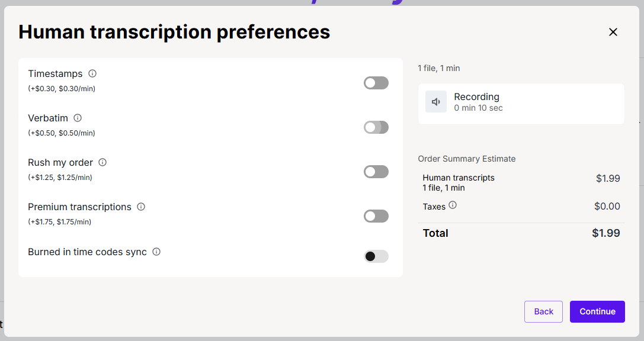644x341 pixels.
Task: Click the Timestamps info icon
Action: pyautogui.click(x=92, y=73)
